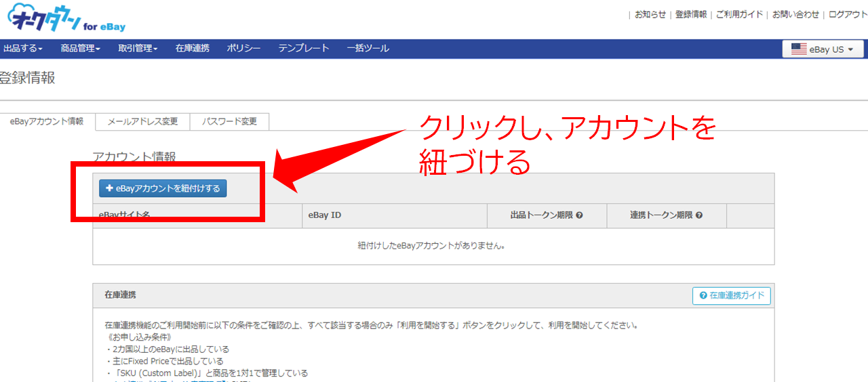
Task: Open the ご利用ガイド link
Action: point(740,14)
